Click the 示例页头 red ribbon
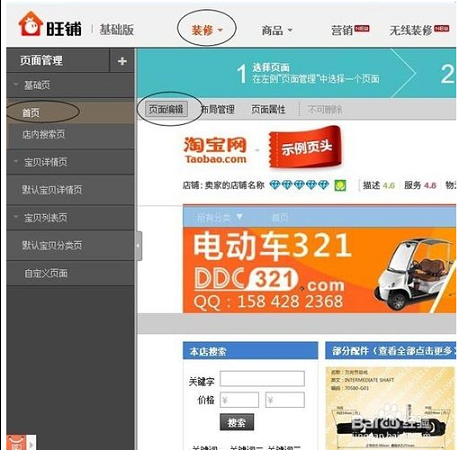458x450 pixels. 305,147
